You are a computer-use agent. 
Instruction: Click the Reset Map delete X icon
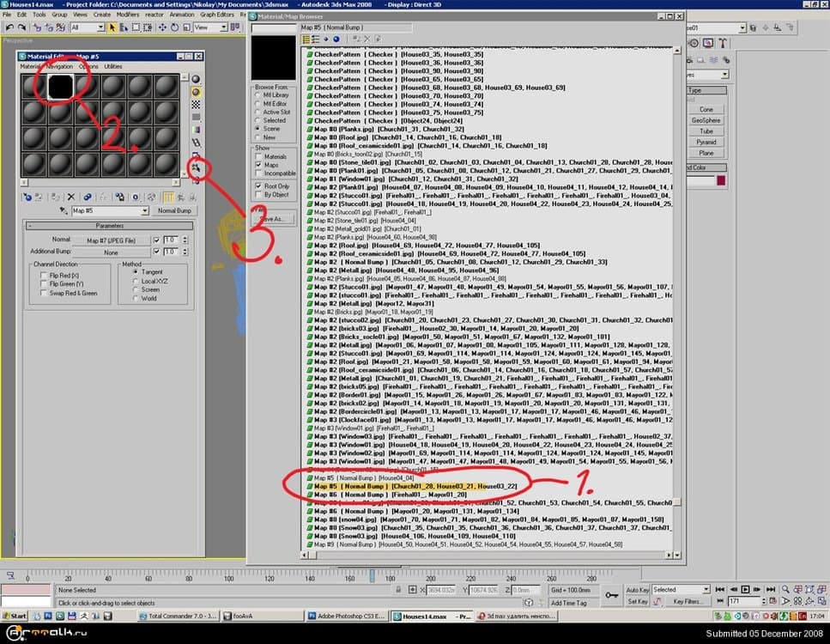(71, 197)
